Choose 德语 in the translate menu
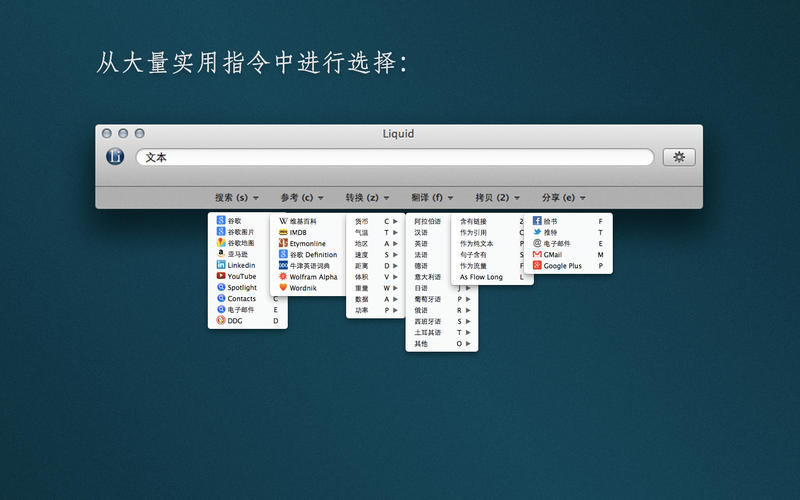The image size is (800, 500). coord(421,266)
